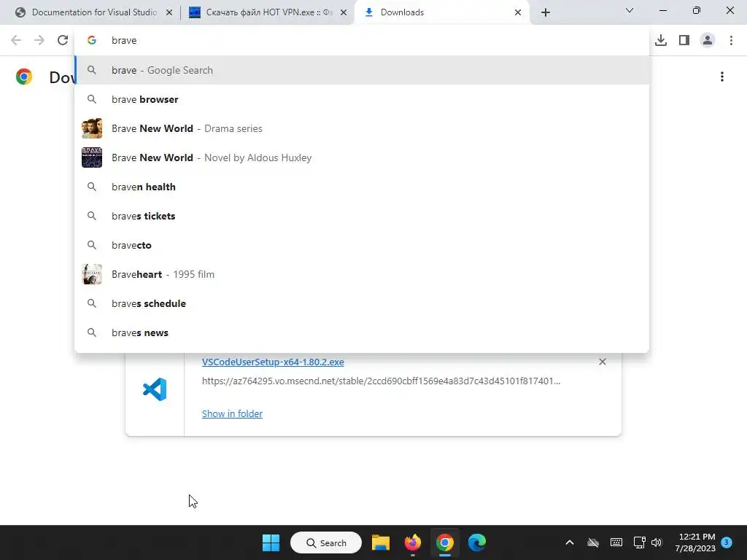The image size is (747, 560).
Task: Choose the 'brave browser' suggestion
Action: tap(362, 99)
